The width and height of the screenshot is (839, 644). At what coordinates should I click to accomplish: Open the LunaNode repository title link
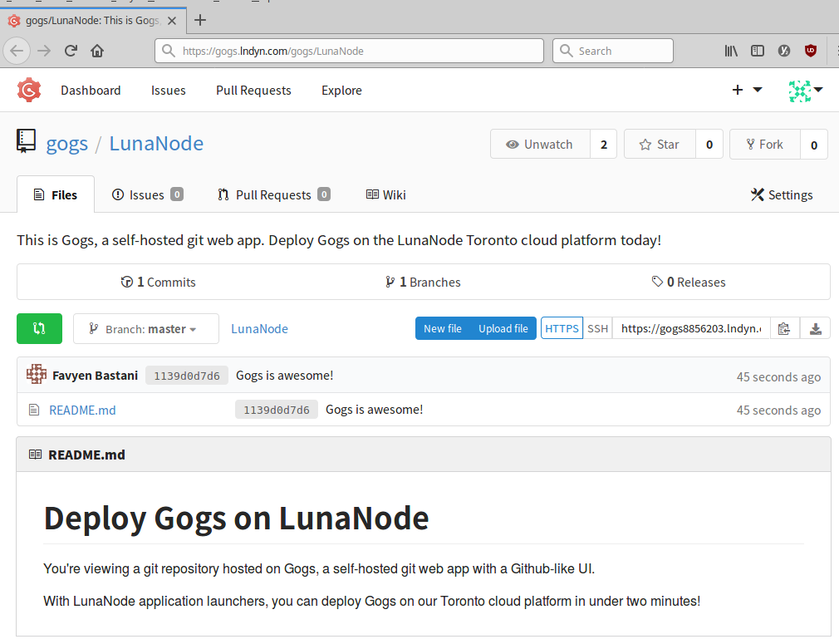coord(156,144)
